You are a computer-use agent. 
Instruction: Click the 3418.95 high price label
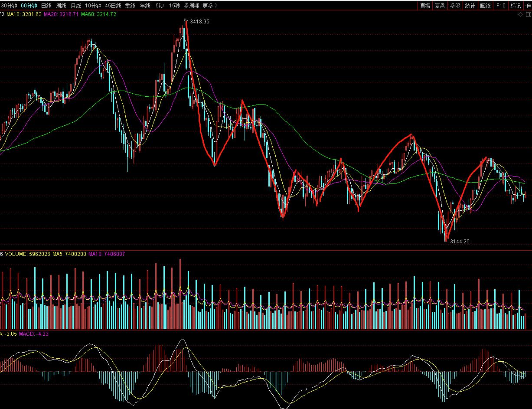pyautogui.click(x=199, y=21)
